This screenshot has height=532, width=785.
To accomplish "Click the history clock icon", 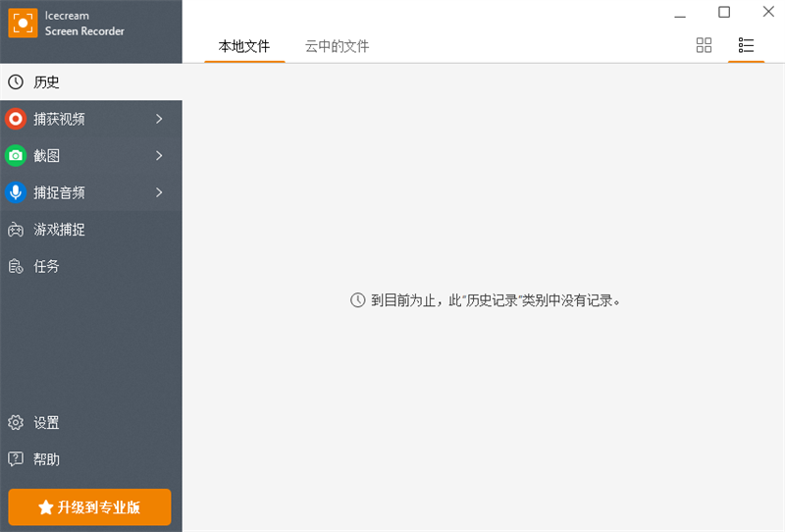I will click(x=16, y=82).
